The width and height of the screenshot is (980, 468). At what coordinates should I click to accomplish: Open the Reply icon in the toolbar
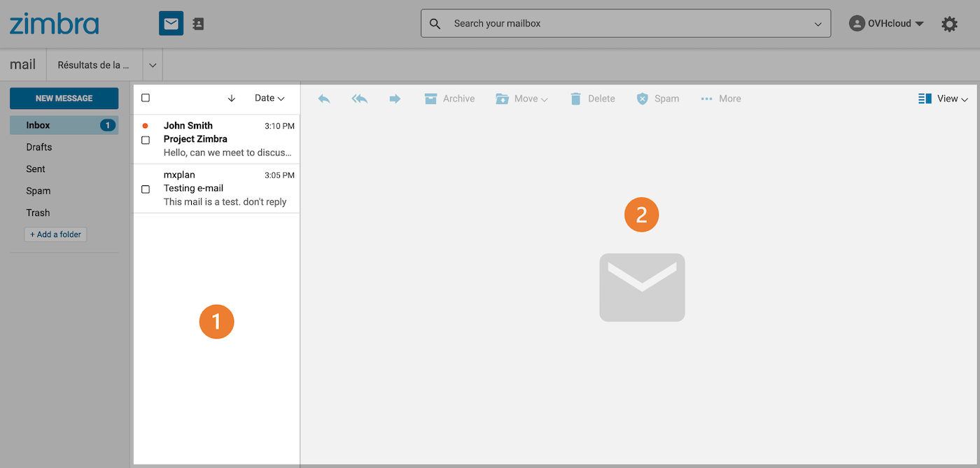click(323, 98)
